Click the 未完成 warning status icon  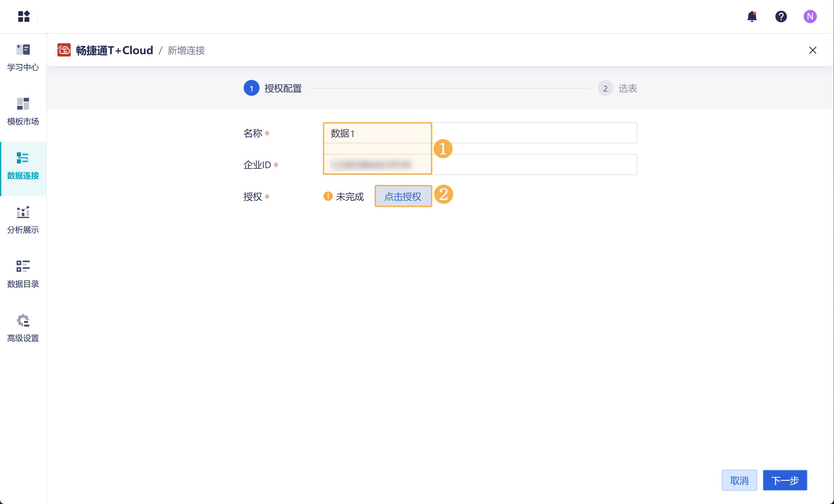[328, 196]
